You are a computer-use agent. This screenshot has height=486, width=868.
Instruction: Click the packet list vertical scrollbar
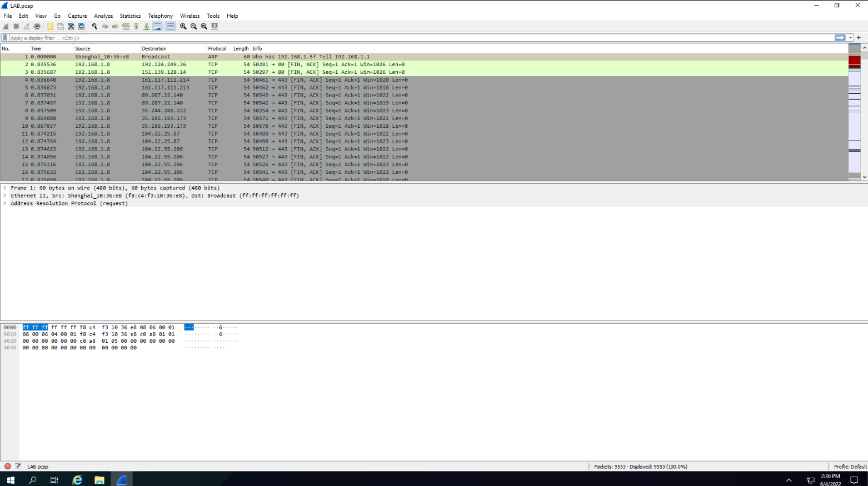coord(864,111)
